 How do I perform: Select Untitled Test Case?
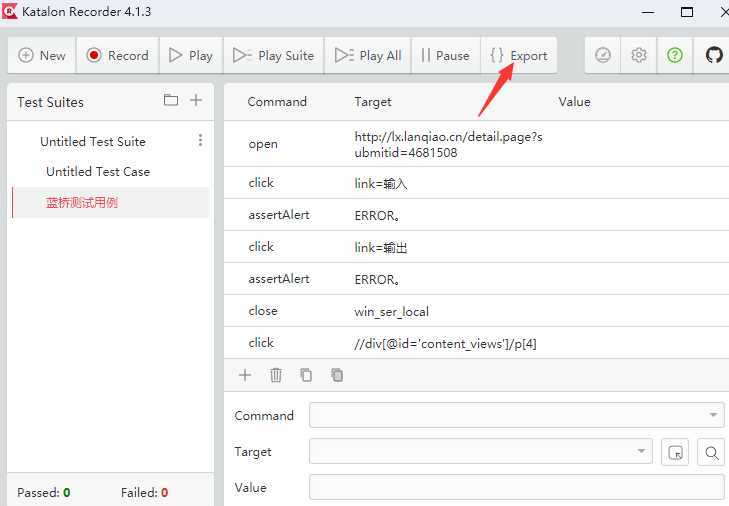[x=98, y=172]
